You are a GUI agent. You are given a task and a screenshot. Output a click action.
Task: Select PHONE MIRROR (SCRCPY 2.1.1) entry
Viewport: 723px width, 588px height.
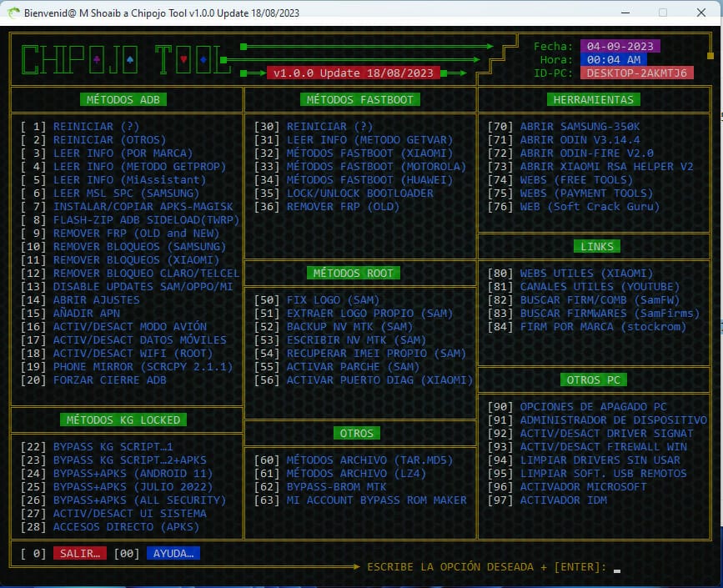point(140,366)
